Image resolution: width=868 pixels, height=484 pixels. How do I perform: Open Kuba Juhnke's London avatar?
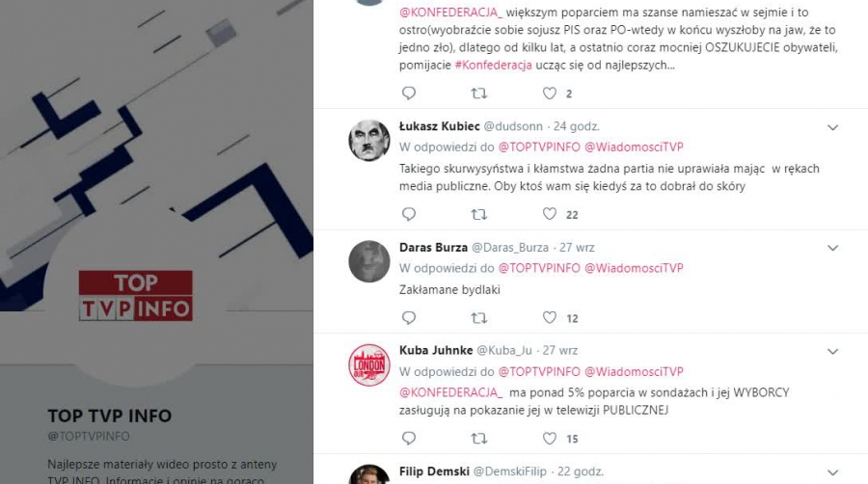click(369, 364)
